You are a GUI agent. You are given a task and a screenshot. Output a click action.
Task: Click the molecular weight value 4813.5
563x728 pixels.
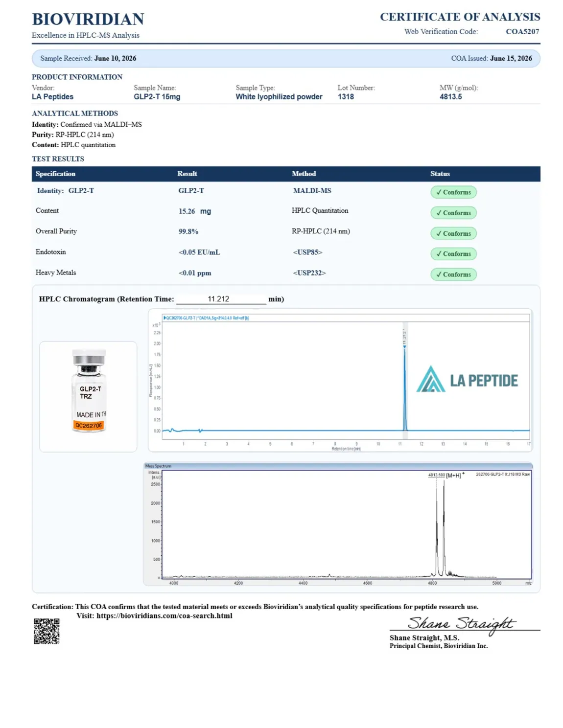450,97
